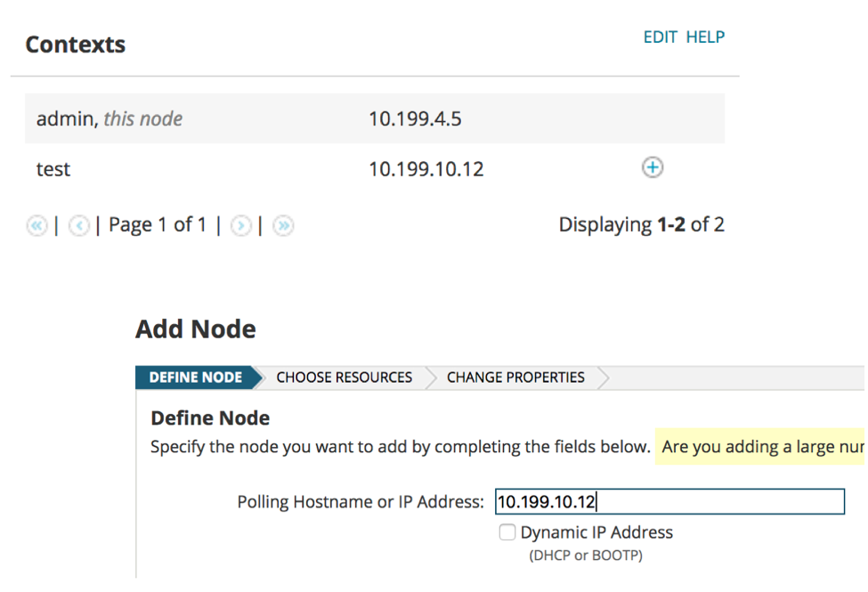Select the CHOOSE RESOURCES wizard step
The width and height of the screenshot is (868, 592).
coord(344,377)
